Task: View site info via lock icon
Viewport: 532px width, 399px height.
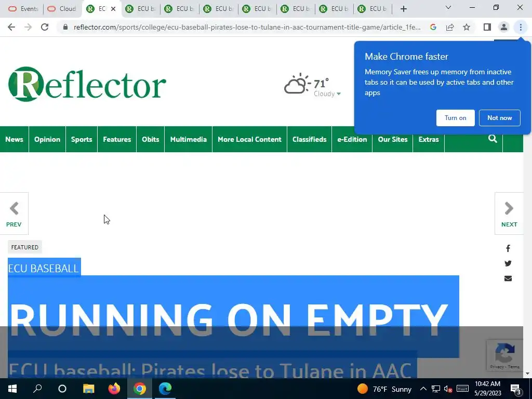Action: (65, 27)
